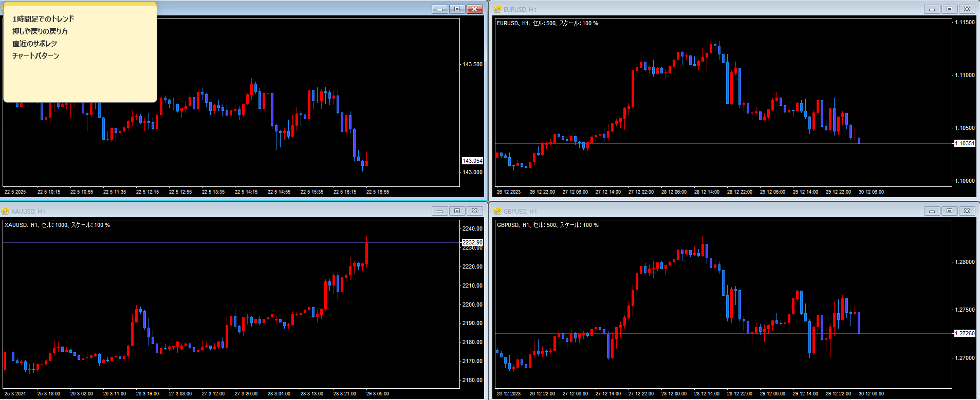
Task: Click the '27 3 12:00' time label
Action: 213,394
